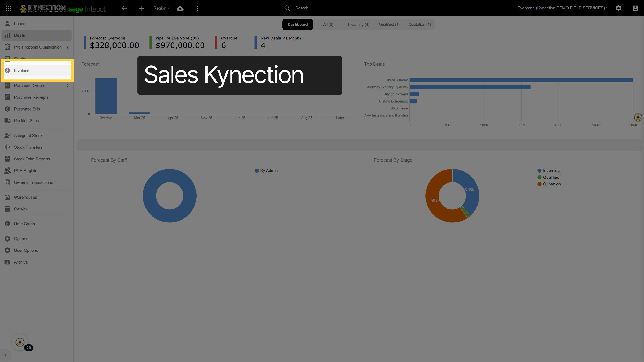This screenshot has width=644, height=362.
Task: Click the cloud upload icon
Action: click(x=180, y=9)
